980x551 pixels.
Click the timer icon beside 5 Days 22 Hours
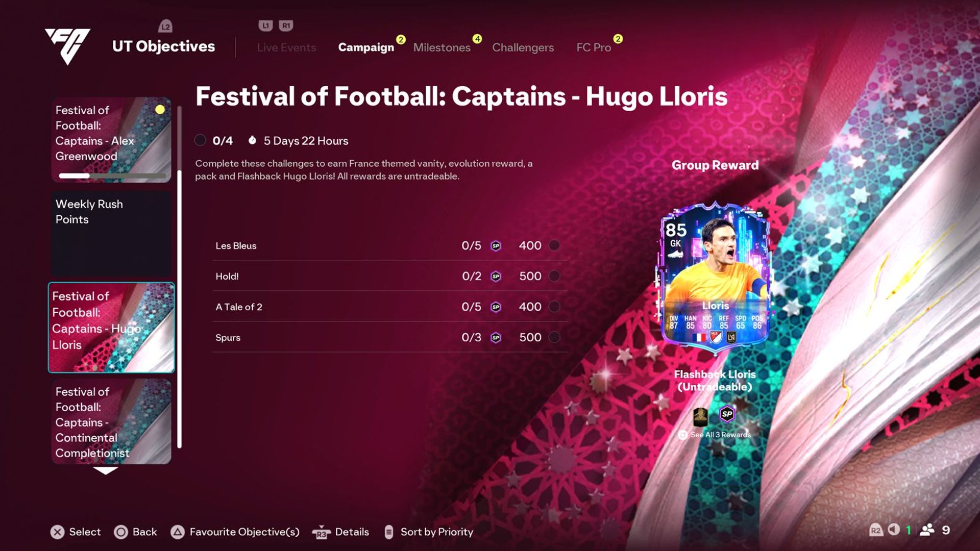point(253,141)
